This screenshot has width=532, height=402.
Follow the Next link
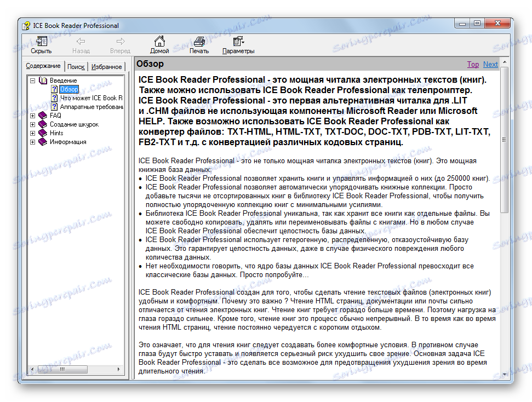pos(490,65)
